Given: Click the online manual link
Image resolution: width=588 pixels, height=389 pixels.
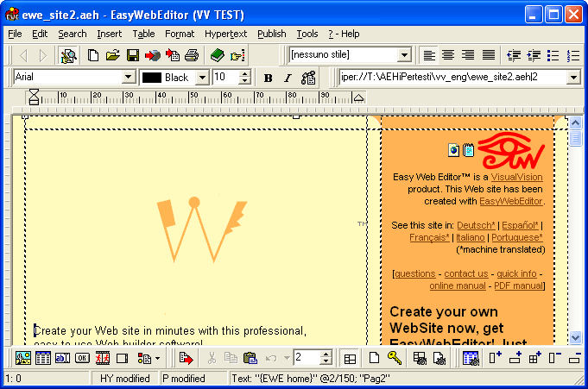Looking at the screenshot, I should tap(458, 285).
